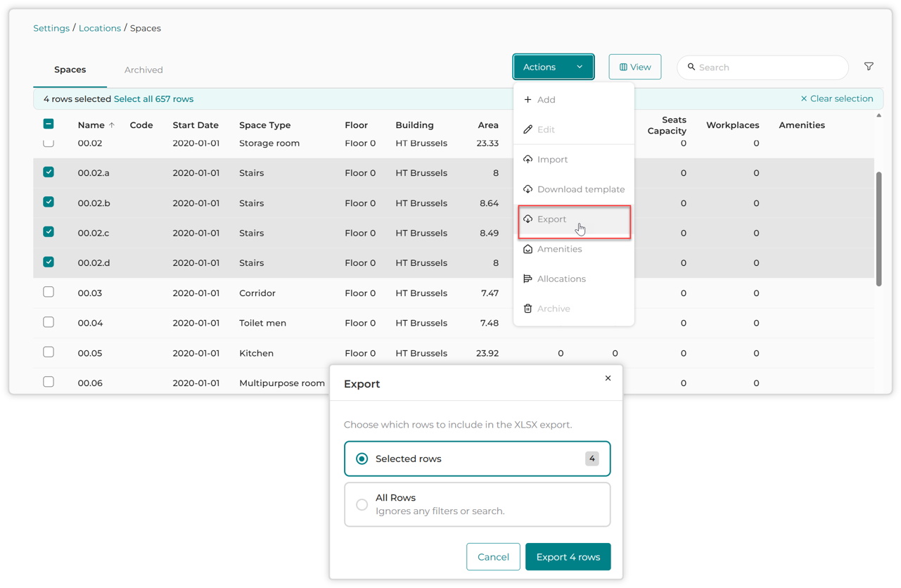901x588 pixels.
Task: Click the Amenities house icon
Action: pos(528,249)
